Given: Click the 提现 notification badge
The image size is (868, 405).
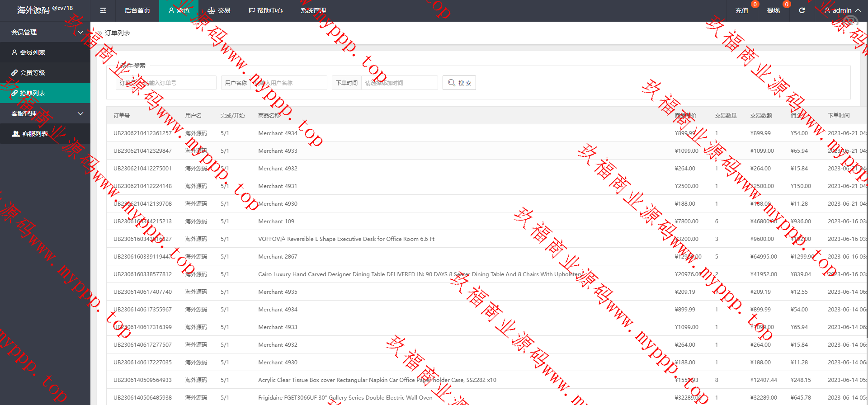Looking at the screenshot, I should (787, 5).
